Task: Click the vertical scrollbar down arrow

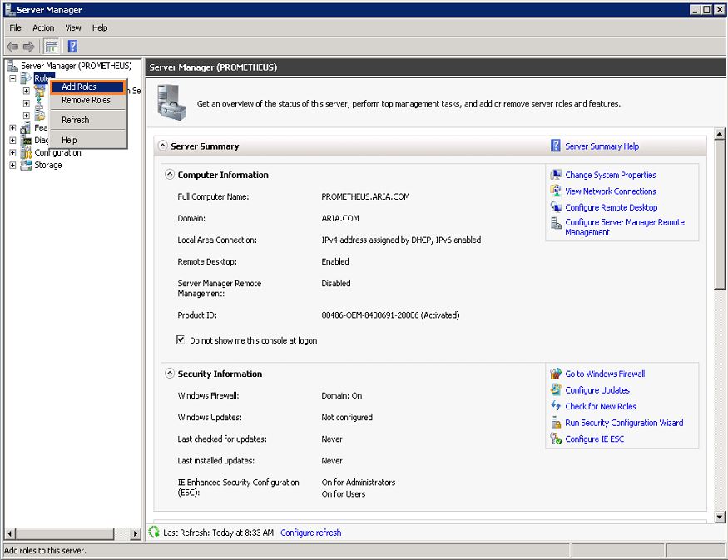Action: point(719,517)
